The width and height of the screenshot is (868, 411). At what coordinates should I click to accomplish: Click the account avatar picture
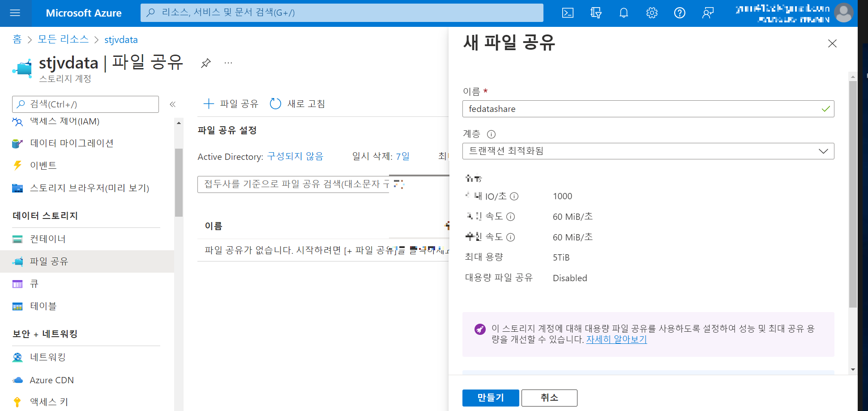pyautogui.click(x=843, y=13)
